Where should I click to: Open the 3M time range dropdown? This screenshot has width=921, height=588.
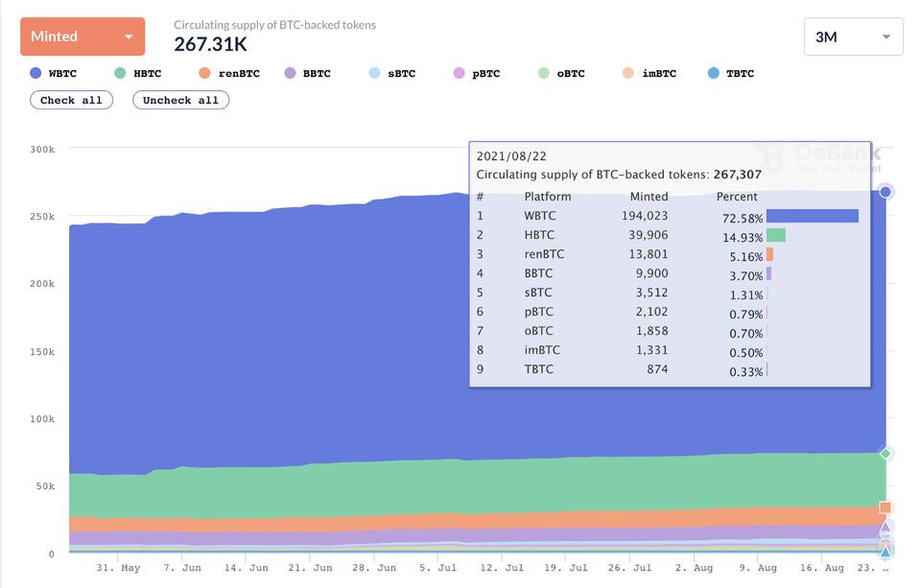pos(853,37)
